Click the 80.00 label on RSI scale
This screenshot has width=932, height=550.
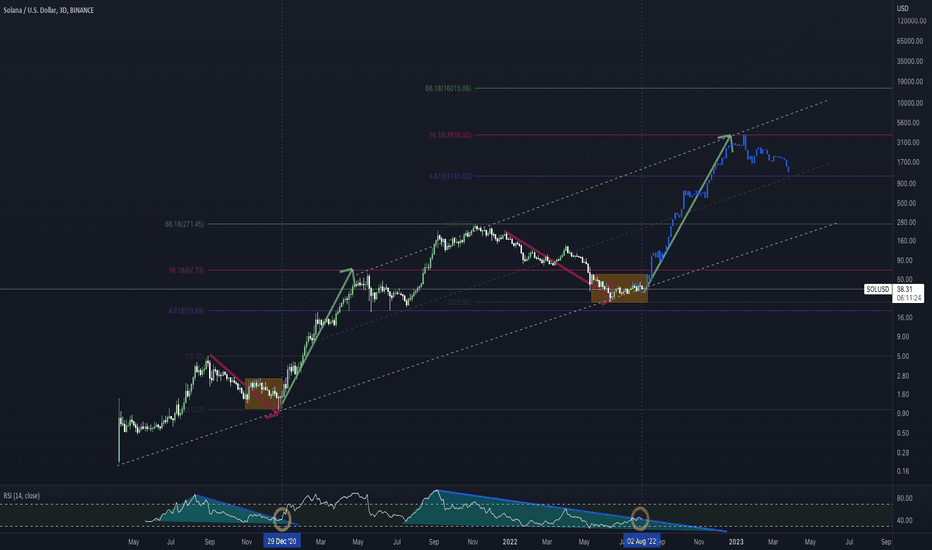(x=904, y=498)
